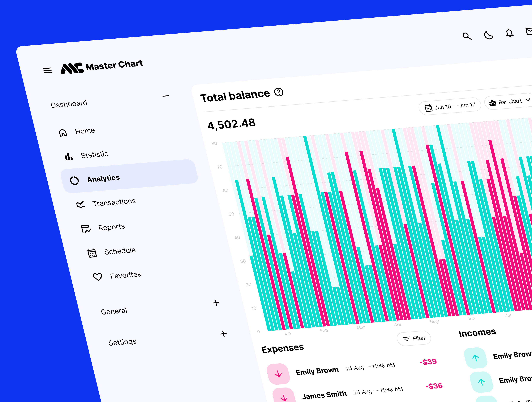Image resolution: width=532 pixels, height=402 pixels.
Task: Click second Emily Brown income arrow icon
Action: coord(481,382)
